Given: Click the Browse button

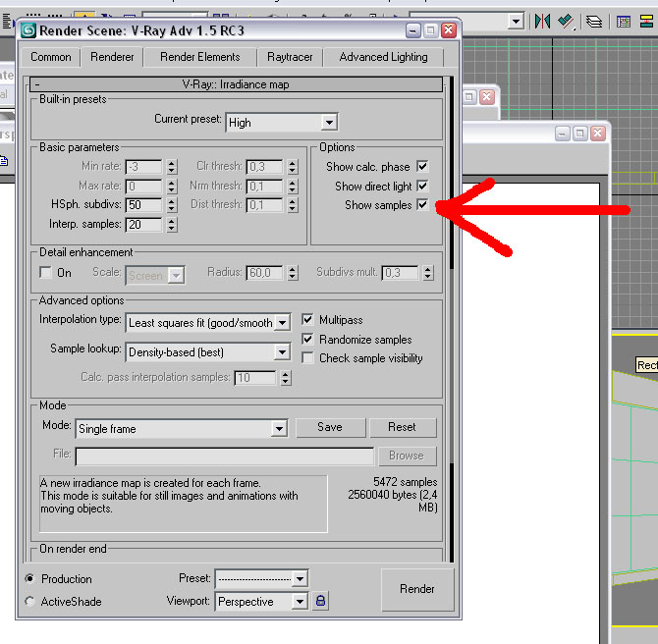Looking at the screenshot, I should click(x=407, y=456).
